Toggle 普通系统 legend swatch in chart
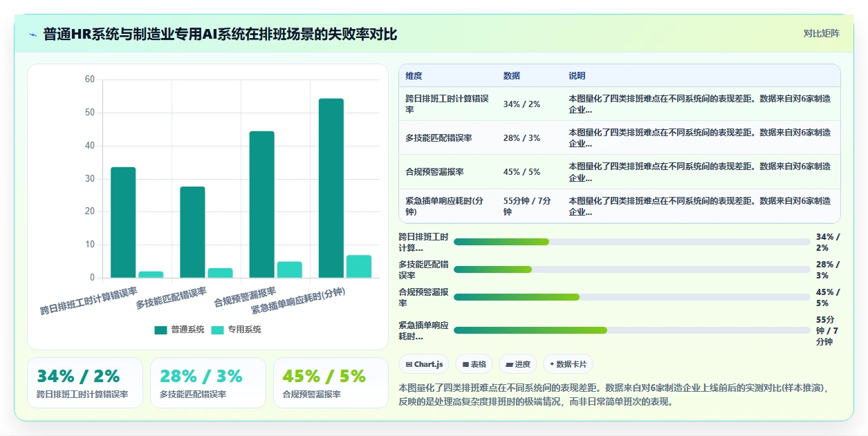 (160, 330)
